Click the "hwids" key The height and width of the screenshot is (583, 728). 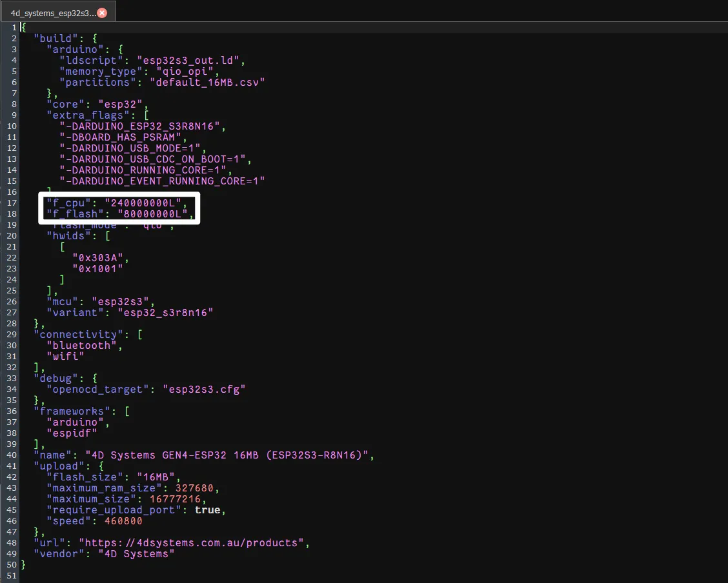pos(68,236)
